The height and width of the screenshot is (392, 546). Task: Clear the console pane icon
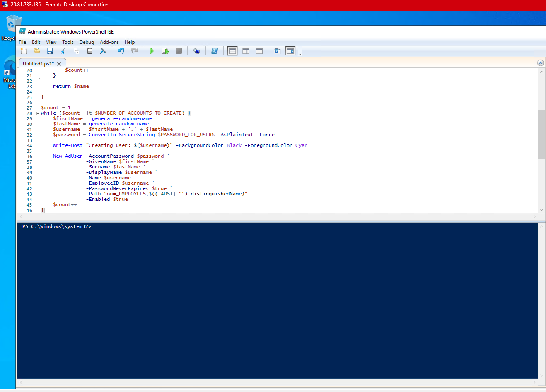click(103, 51)
